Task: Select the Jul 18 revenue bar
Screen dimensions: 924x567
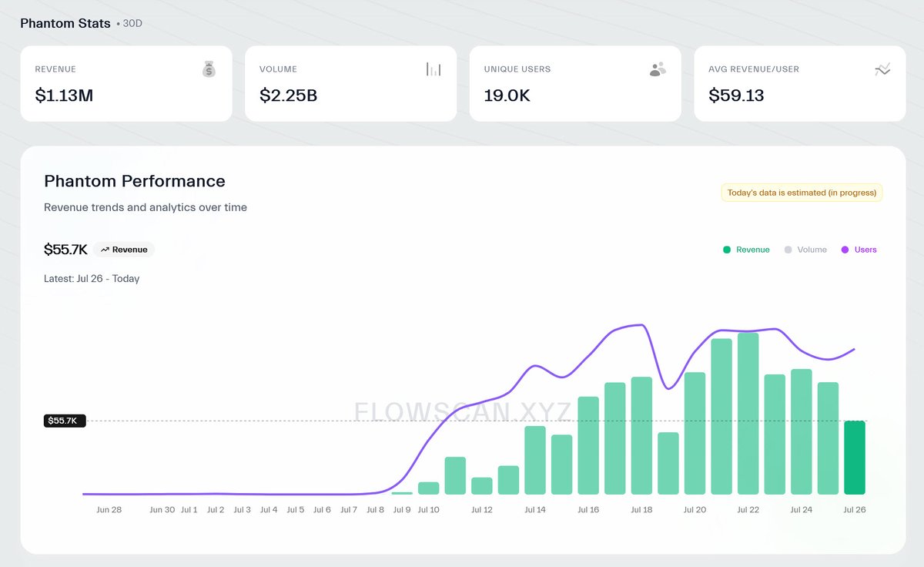Action: tap(641, 435)
